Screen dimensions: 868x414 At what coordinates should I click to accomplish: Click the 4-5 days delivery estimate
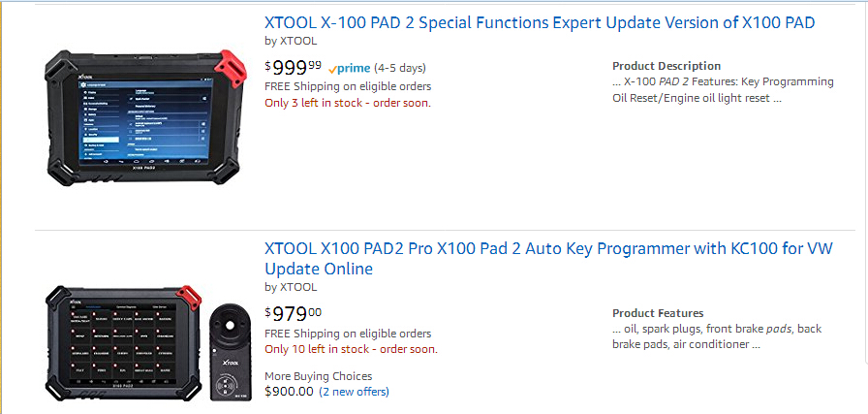click(x=399, y=68)
